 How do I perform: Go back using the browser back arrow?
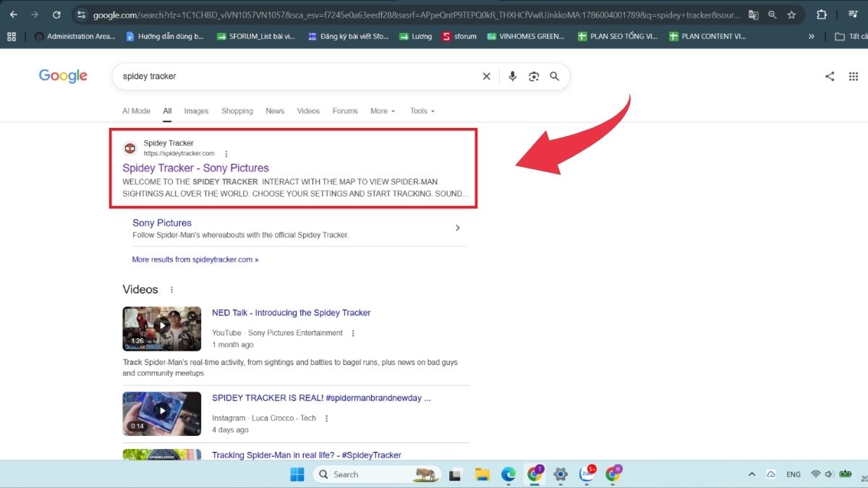14,14
